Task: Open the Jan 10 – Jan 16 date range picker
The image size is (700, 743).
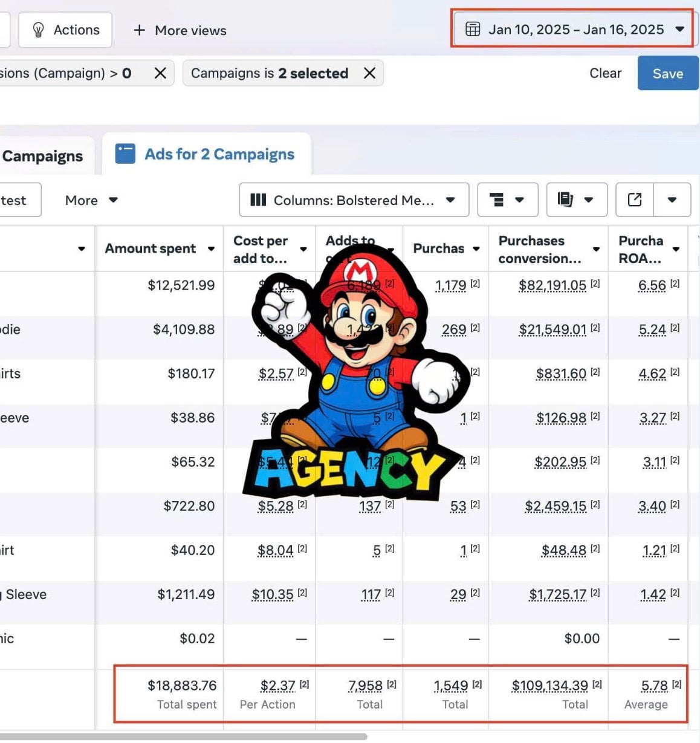Action: [574, 29]
